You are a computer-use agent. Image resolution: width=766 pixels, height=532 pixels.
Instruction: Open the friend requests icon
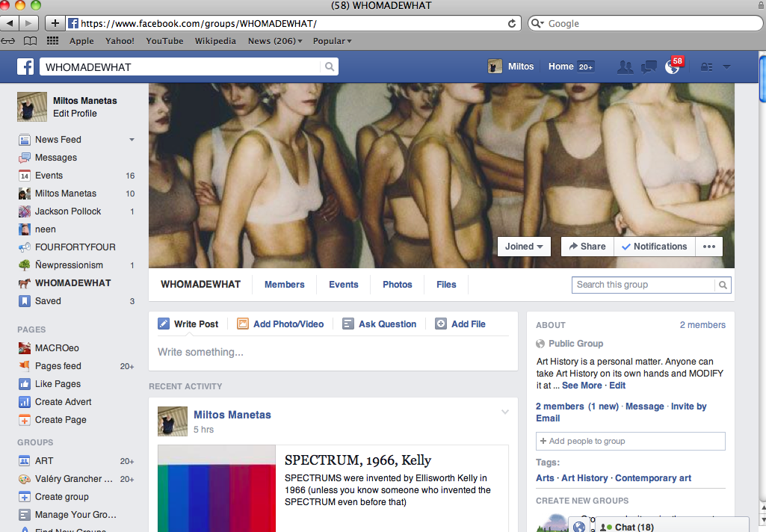pos(625,67)
